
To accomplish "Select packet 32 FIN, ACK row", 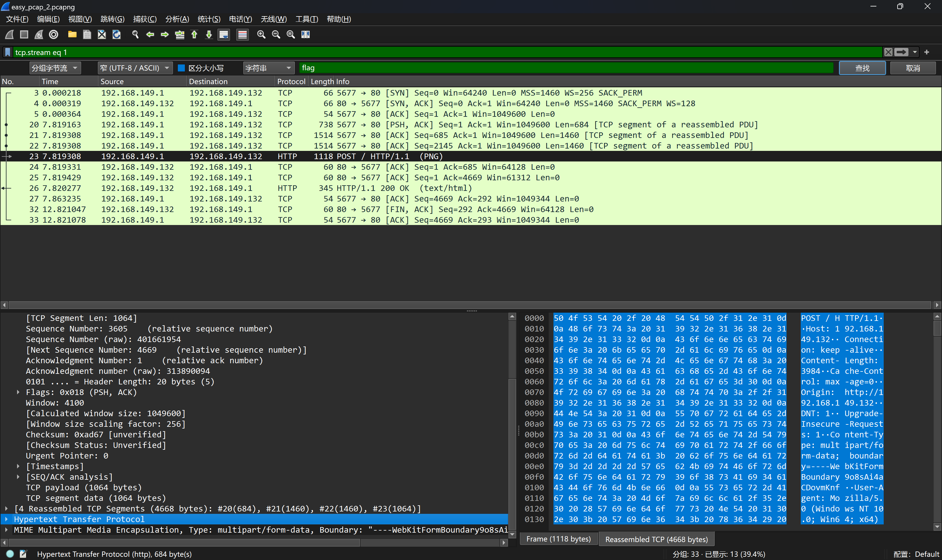I will 471,209.
